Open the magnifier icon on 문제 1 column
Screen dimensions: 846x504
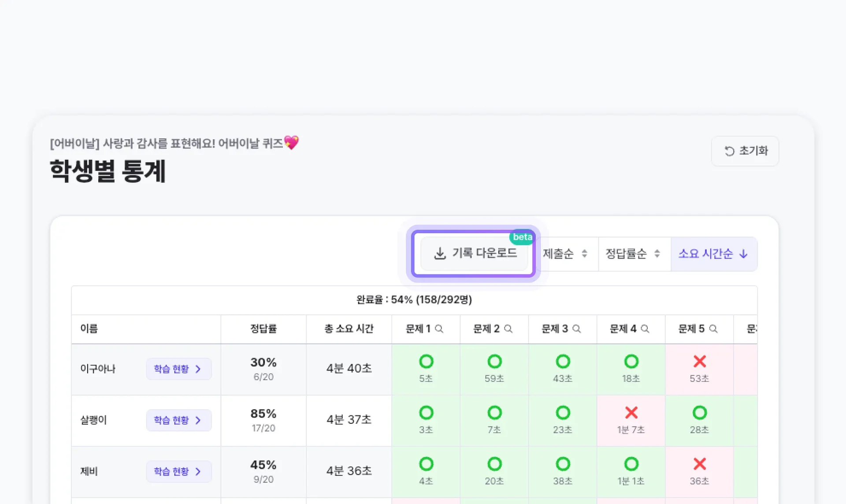point(439,329)
